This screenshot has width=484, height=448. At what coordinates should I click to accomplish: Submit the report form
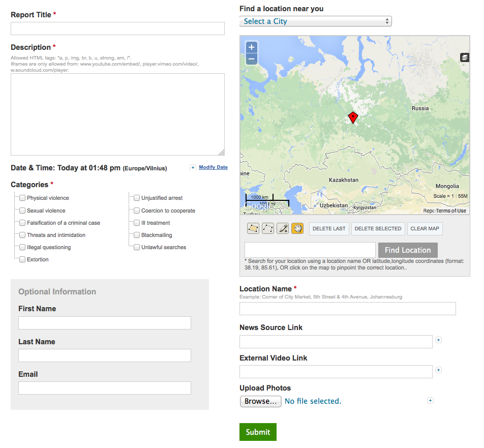click(258, 432)
